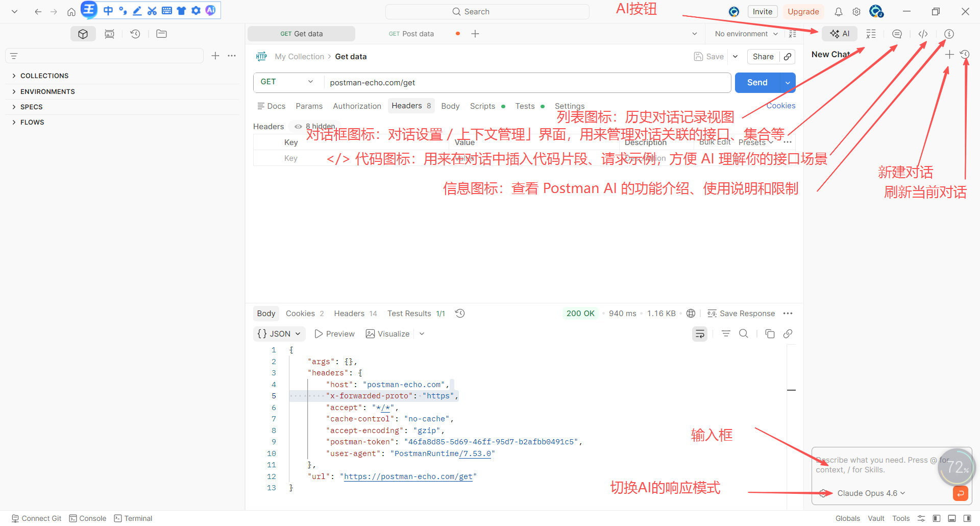
Task: Copy response body to clipboard icon
Action: (770, 334)
